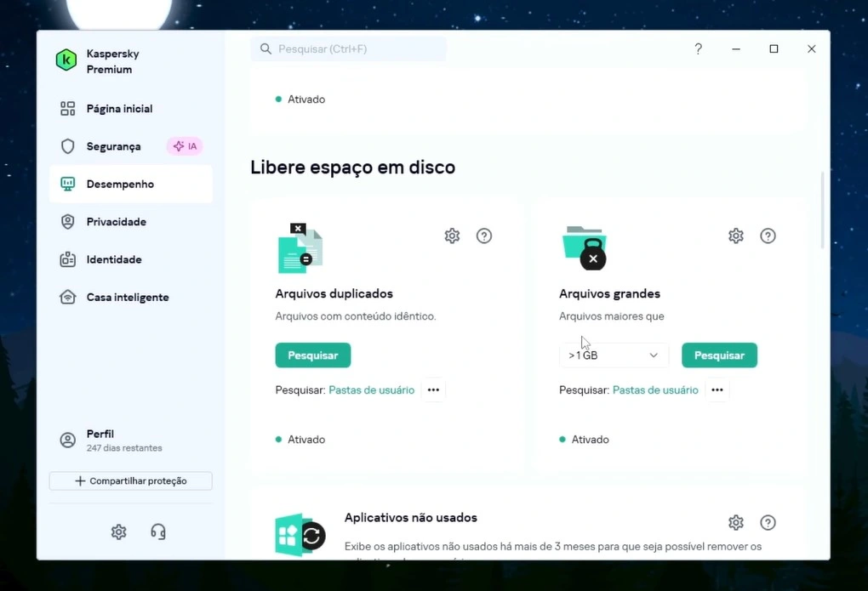Click the Perfil avatar icon

tap(67, 440)
